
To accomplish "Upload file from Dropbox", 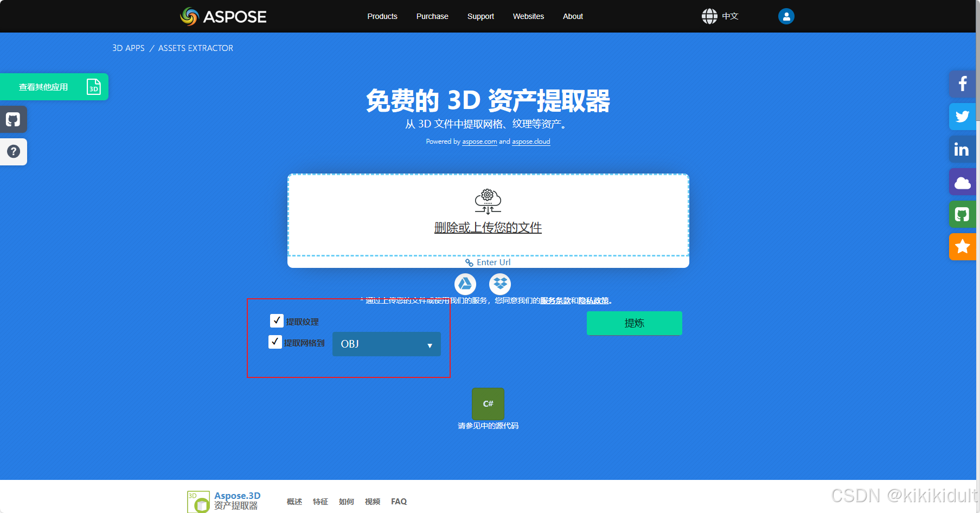I will tap(500, 284).
